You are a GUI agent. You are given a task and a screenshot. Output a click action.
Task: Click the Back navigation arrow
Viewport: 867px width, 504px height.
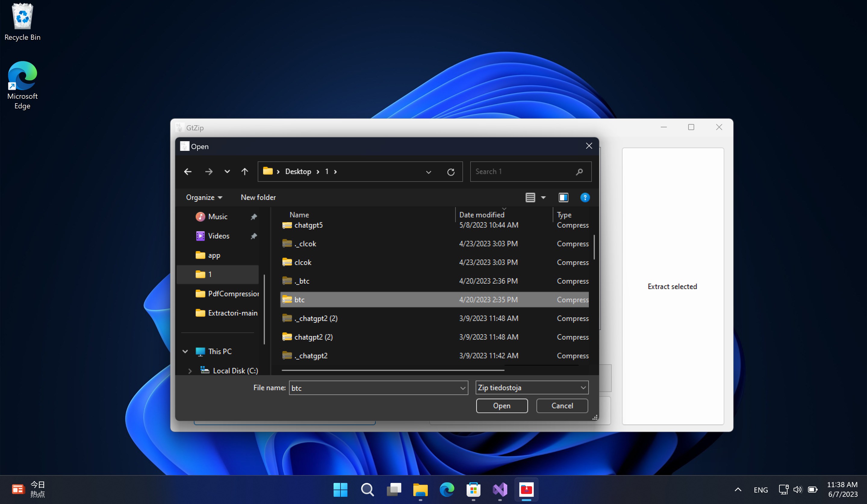(x=188, y=171)
